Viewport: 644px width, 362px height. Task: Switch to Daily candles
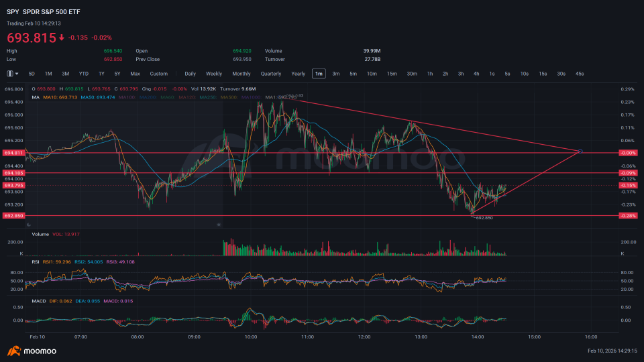pos(190,74)
